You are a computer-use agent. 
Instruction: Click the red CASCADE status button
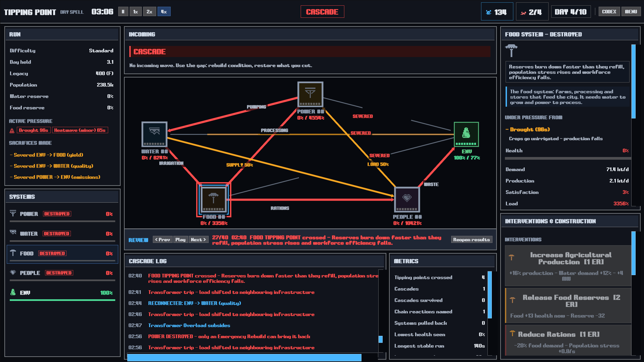tap(322, 12)
